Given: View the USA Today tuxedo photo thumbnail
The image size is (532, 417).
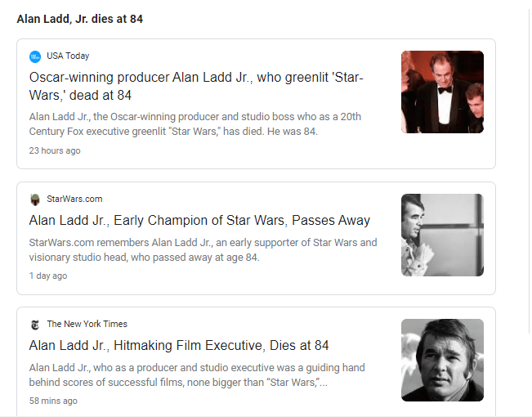Looking at the screenshot, I should [x=442, y=92].
